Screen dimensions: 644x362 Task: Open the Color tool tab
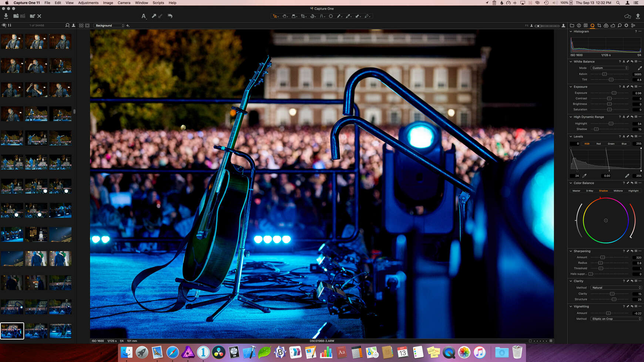click(x=606, y=26)
